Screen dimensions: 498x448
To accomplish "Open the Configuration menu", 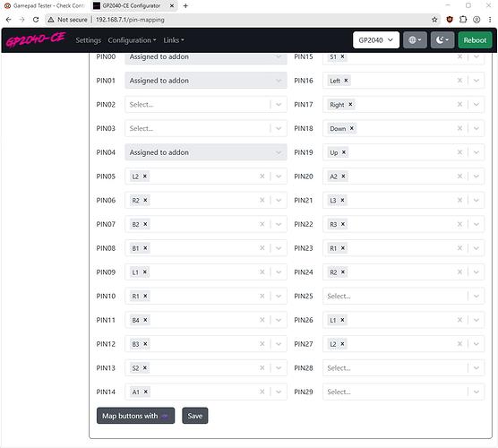I will coord(132,40).
